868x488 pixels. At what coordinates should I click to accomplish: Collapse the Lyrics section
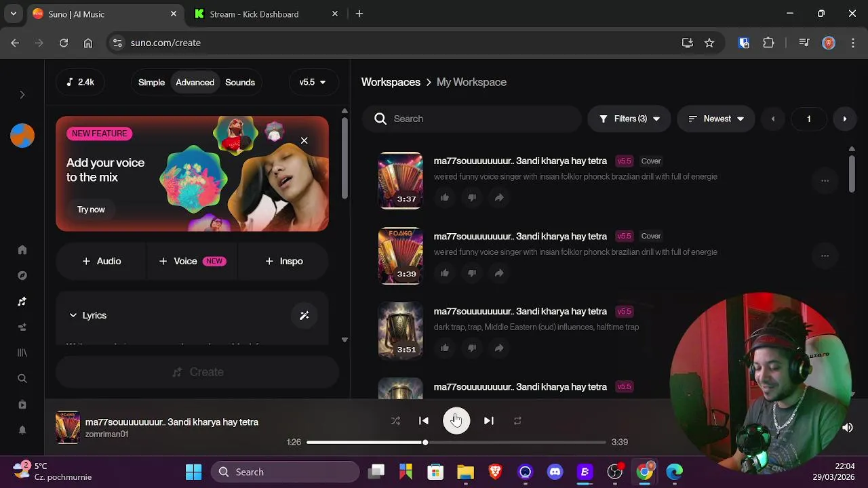pyautogui.click(x=88, y=315)
